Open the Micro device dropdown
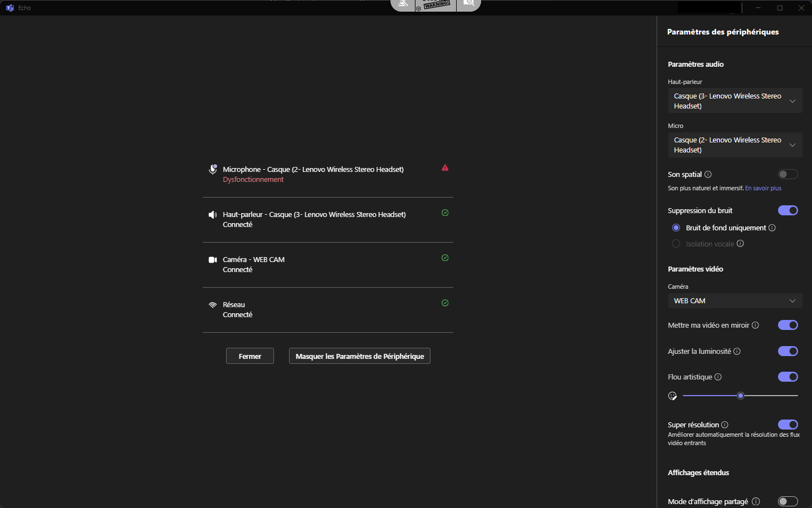This screenshot has width=812, height=508. (735, 145)
